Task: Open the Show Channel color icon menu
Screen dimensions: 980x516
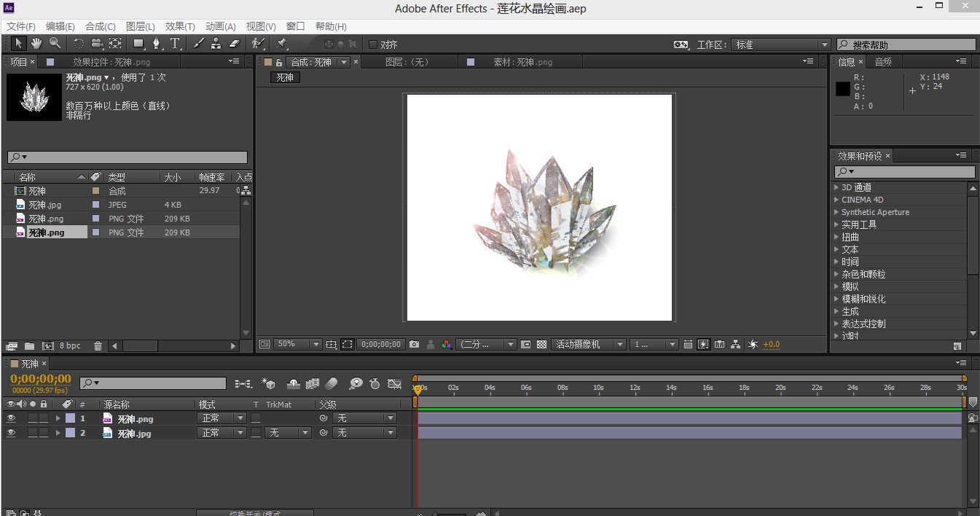Action: tap(447, 344)
